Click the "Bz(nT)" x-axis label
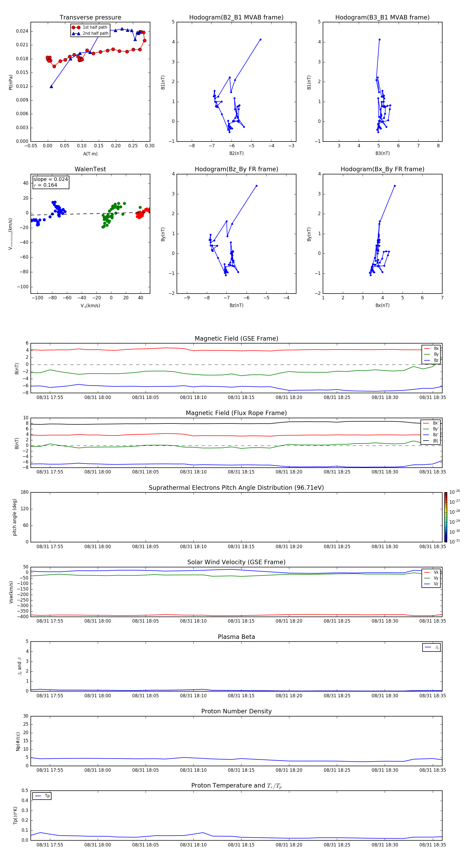The image size is (473, 868). tap(236, 305)
